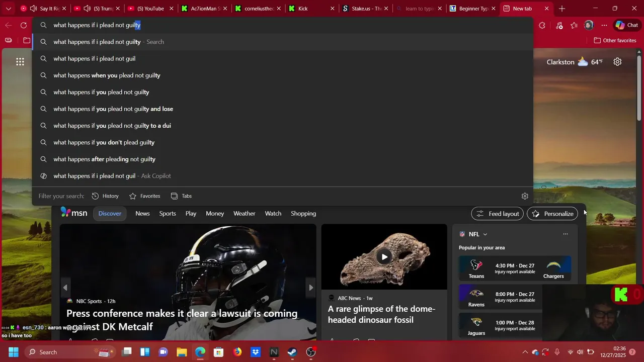Go to next news carousel slide
The width and height of the screenshot is (644, 362).
coord(310,288)
